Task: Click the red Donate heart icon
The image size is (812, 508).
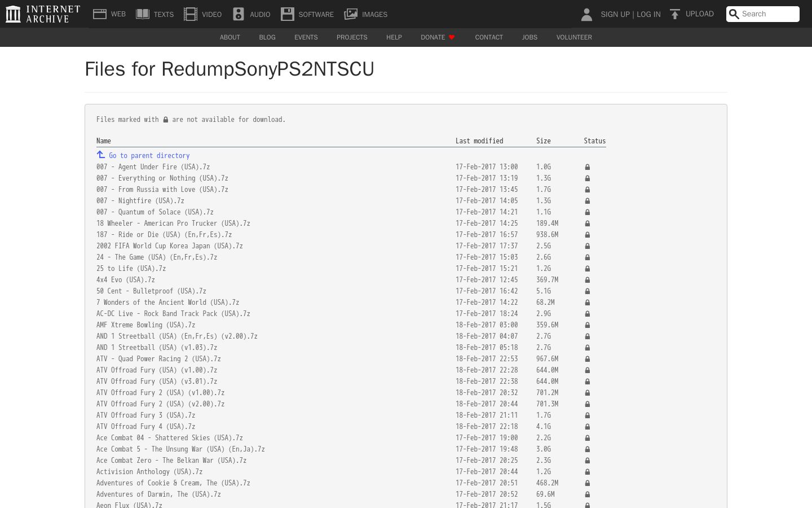Action: click(452, 37)
